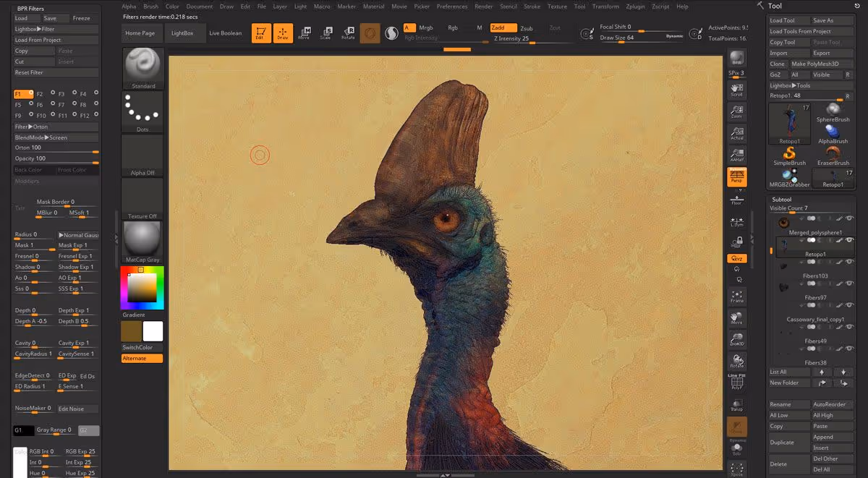Open the Filter Orton selector

pyautogui.click(x=56, y=127)
